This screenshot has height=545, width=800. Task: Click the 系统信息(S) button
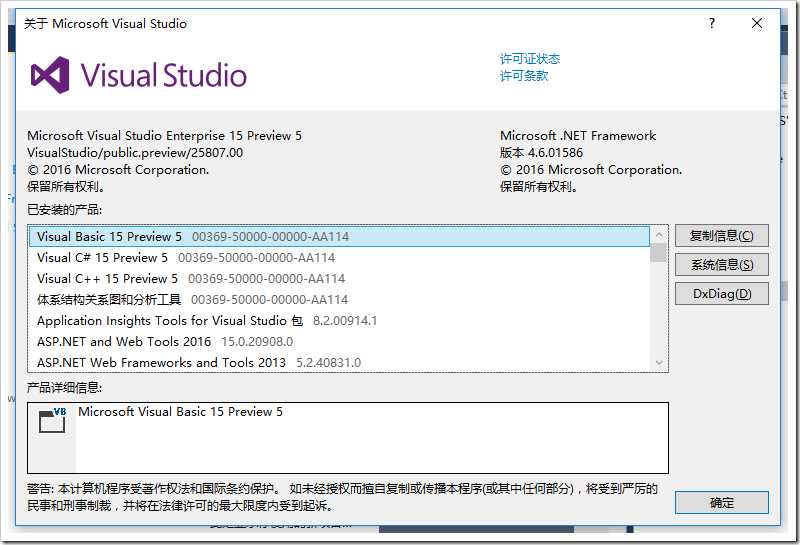click(x=721, y=265)
